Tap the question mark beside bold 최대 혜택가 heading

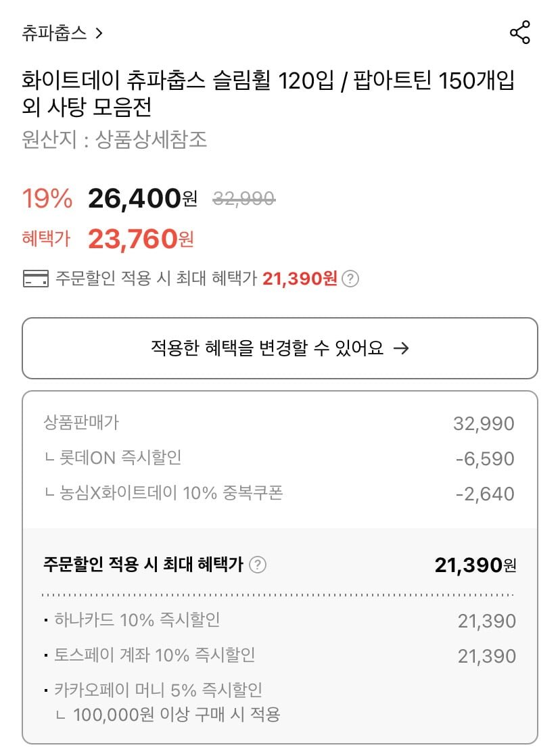[x=258, y=565]
